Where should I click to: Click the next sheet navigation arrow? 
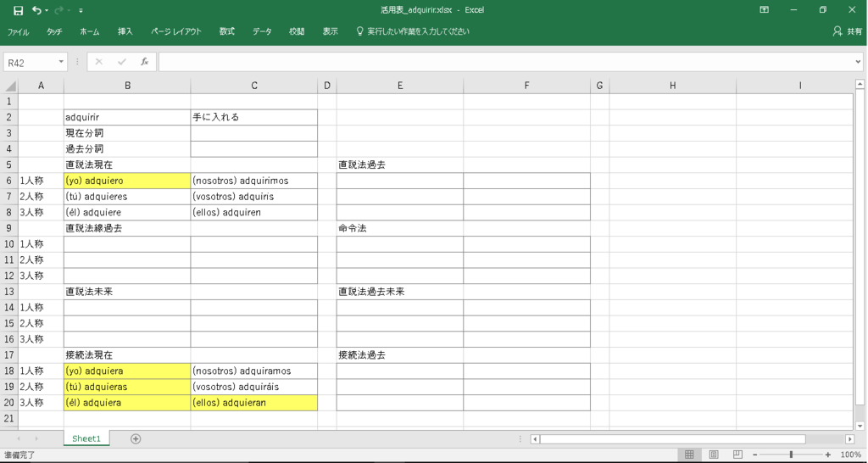36,438
